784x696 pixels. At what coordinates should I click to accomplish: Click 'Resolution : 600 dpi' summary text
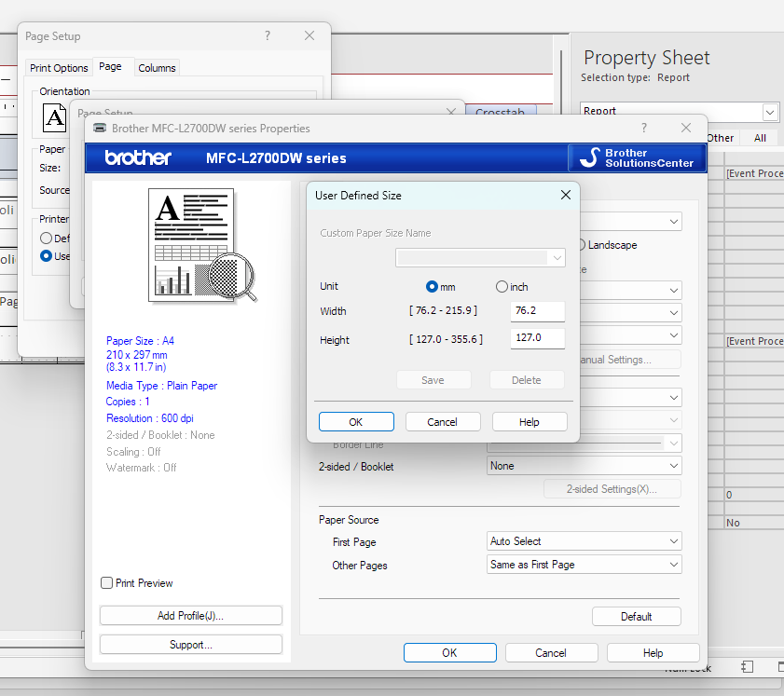[149, 418]
